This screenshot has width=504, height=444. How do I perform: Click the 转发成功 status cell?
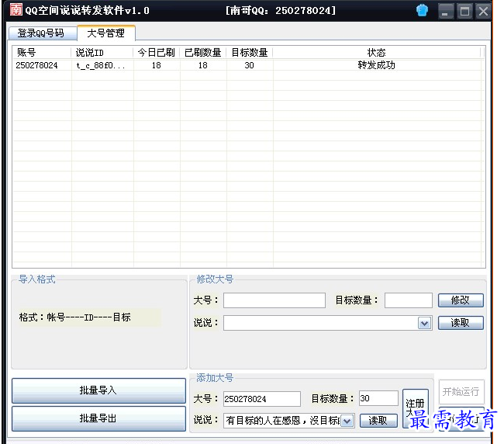coord(376,65)
